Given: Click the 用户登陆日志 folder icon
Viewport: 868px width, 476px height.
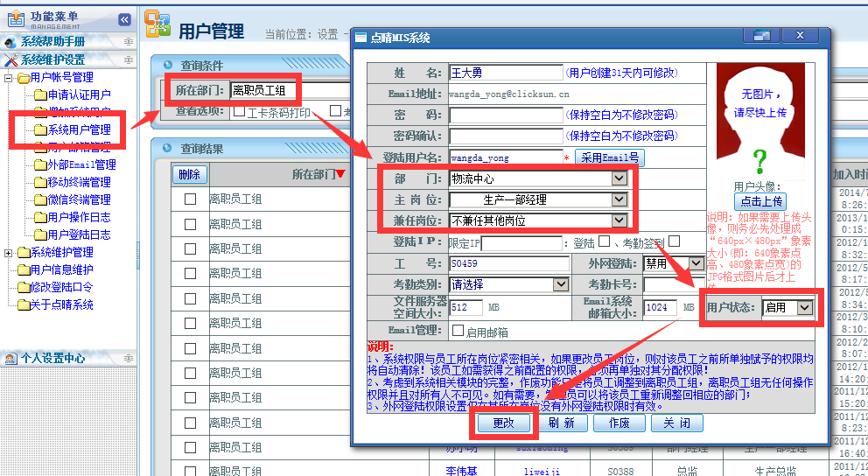Looking at the screenshot, I should point(40,235).
